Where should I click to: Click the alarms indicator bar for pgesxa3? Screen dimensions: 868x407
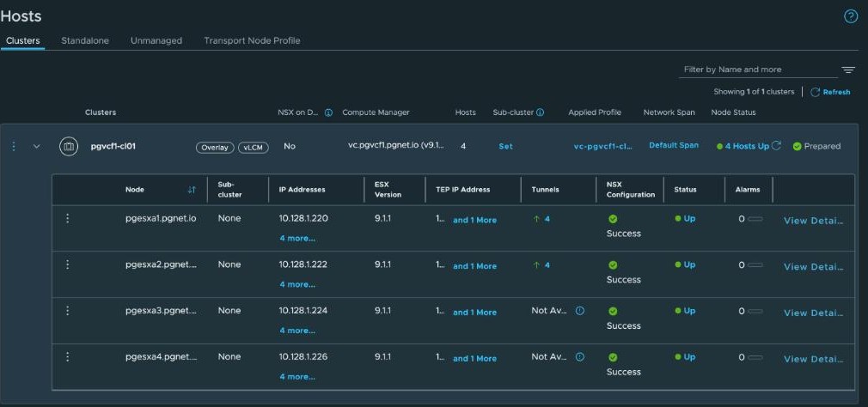click(755, 312)
